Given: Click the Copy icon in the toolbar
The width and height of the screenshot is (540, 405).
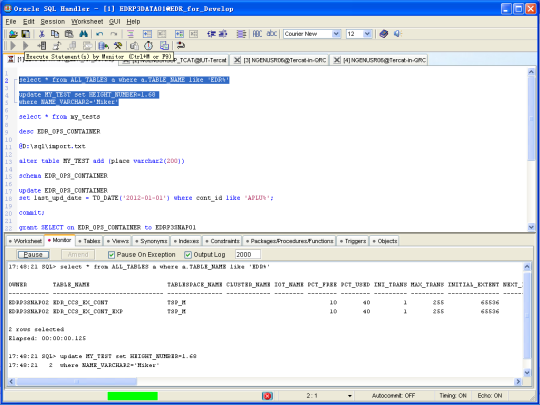Looking at the screenshot, I should click(x=55, y=34).
